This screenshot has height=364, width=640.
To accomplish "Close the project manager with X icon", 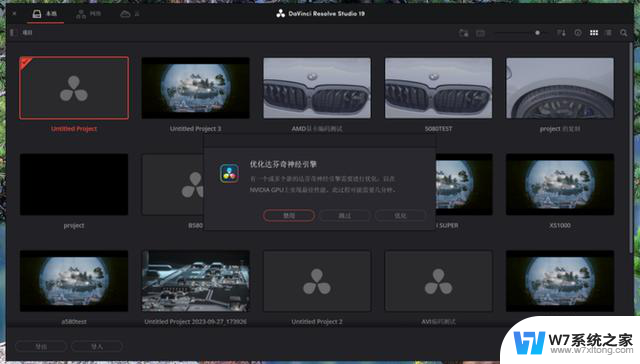I will 14,13.
